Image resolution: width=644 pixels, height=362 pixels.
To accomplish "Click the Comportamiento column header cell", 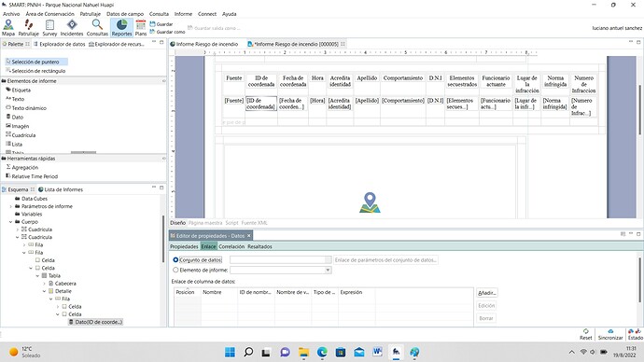I will [403, 78].
